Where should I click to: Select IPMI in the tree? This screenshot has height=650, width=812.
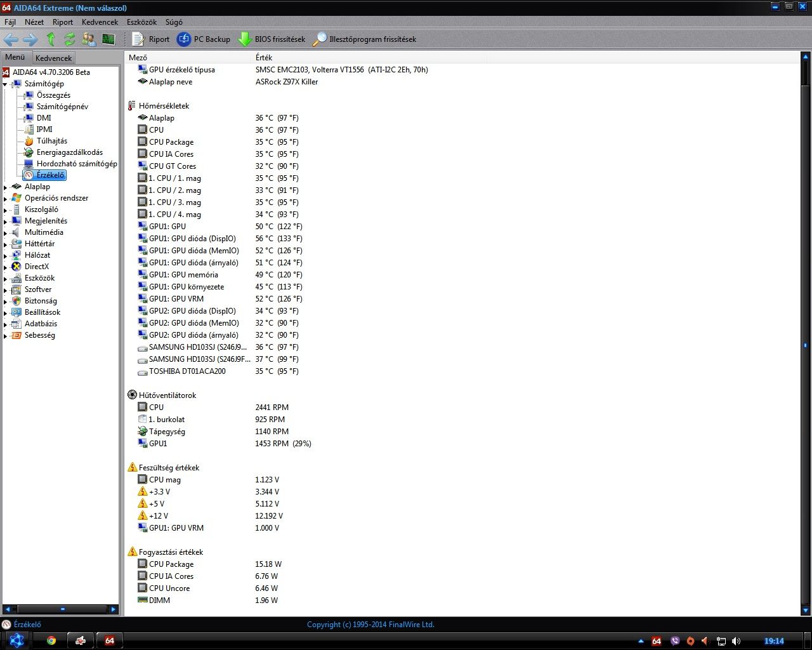[44, 129]
